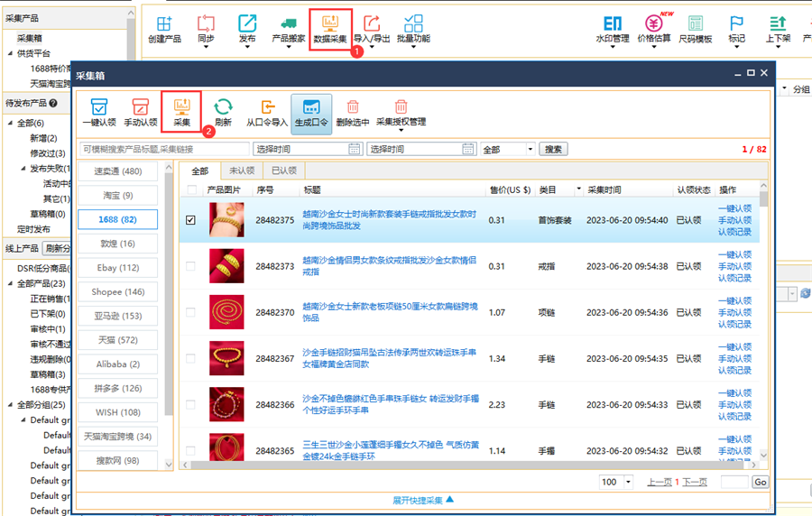The height and width of the screenshot is (516, 812).
Task: Click the 搜索 button
Action: tap(553, 149)
